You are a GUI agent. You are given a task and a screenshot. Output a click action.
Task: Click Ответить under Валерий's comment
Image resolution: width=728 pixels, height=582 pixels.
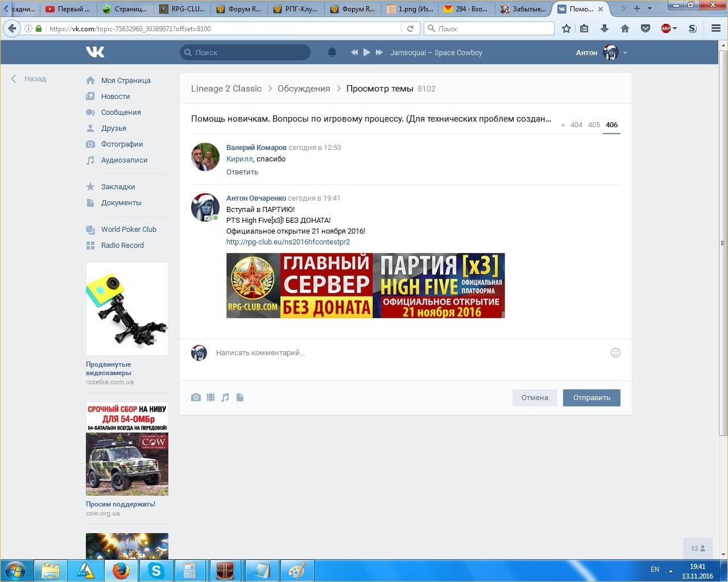click(x=242, y=172)
